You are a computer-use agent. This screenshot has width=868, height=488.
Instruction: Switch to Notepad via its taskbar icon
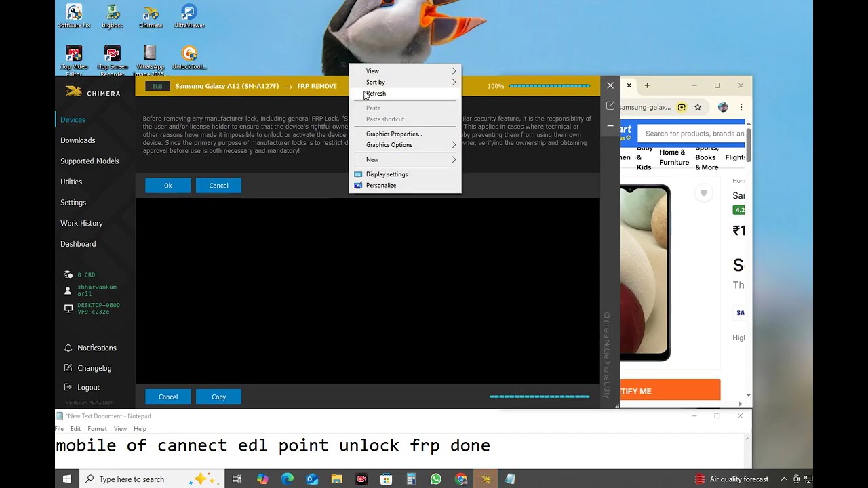click(x=510, y=479)
